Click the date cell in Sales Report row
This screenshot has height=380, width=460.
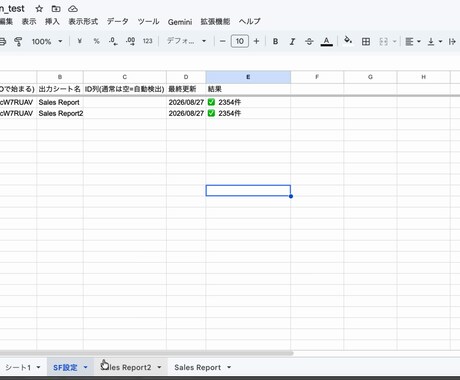186,102
